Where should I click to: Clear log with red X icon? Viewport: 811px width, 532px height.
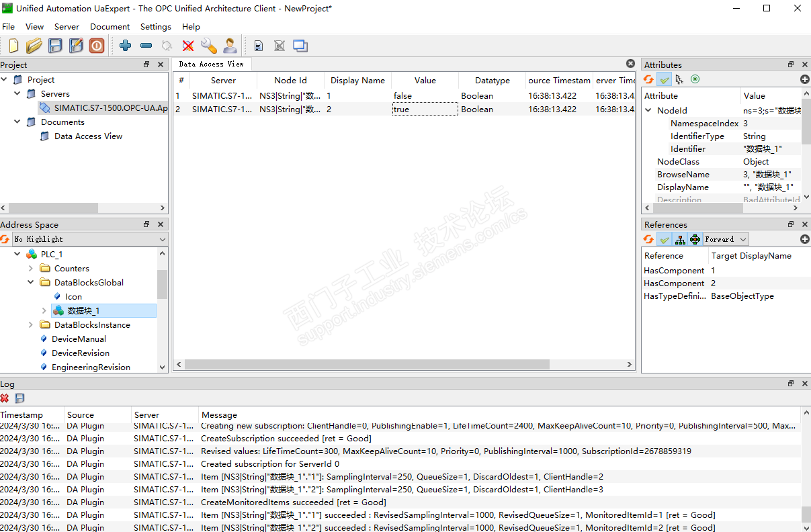coord(5,398)
